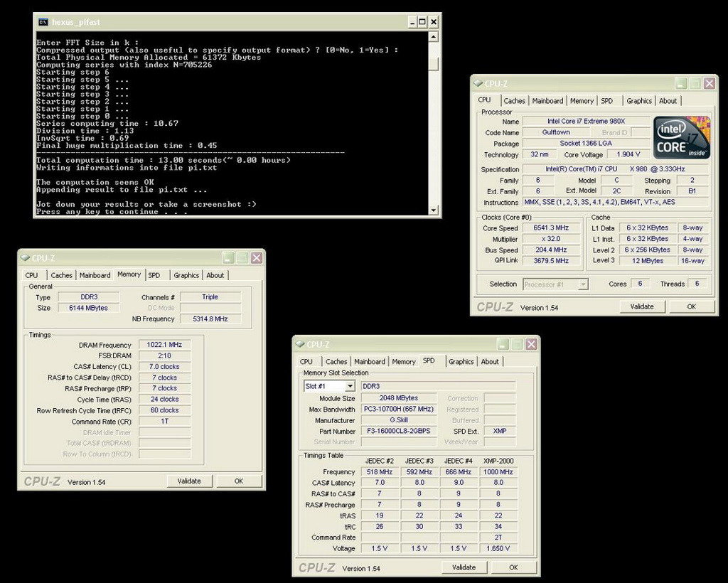
Task: Minimize the CPU-Z Memory window
Action: tap(228, 257)
